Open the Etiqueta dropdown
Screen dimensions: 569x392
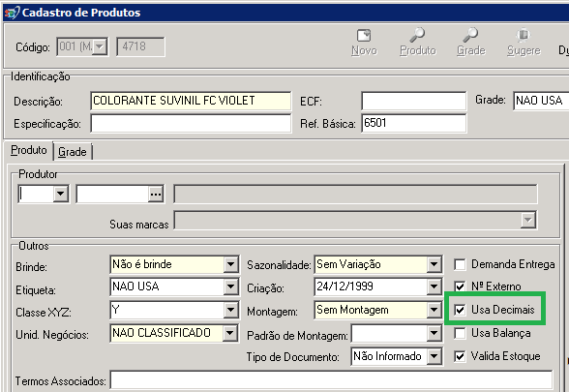pyautogui.click(x=230, y=286)
